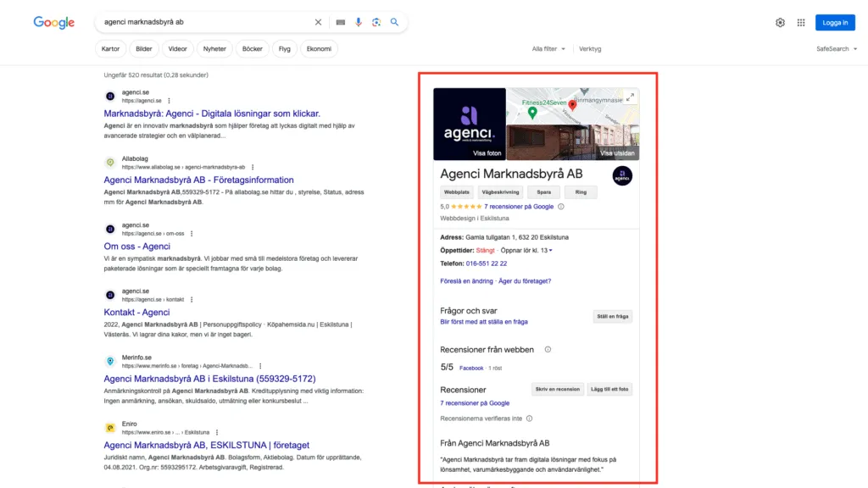Open the Visa utsidan street view thumbnail

click(573, 142)
